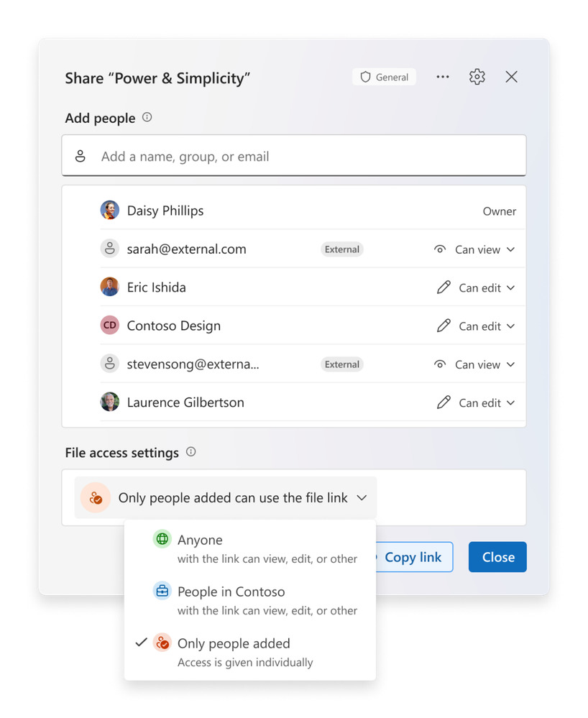Click the General sensitivity shield label
The height and width of the screenshot is (718, 588).
385,77
